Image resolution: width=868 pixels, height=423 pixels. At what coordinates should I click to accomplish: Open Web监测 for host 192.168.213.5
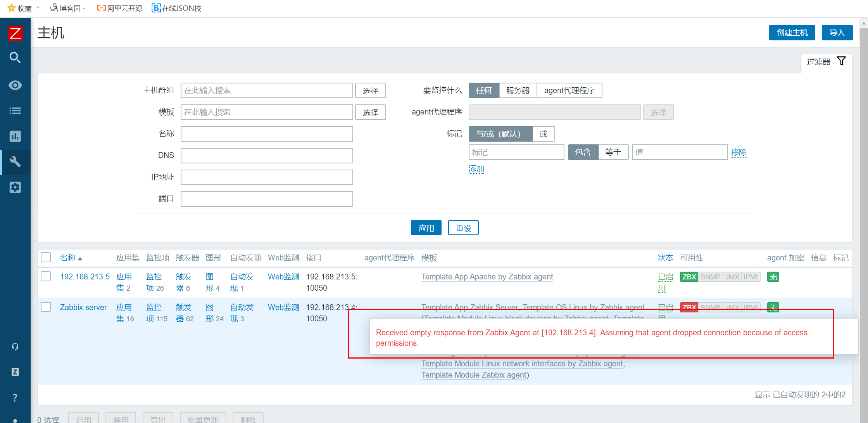click(x=284, y=277)
